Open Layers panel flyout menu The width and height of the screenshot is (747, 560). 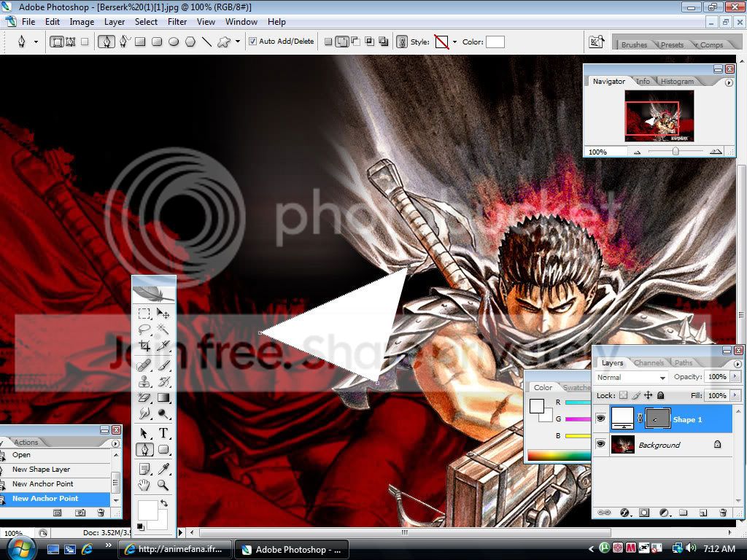click(x=738, y=364)
